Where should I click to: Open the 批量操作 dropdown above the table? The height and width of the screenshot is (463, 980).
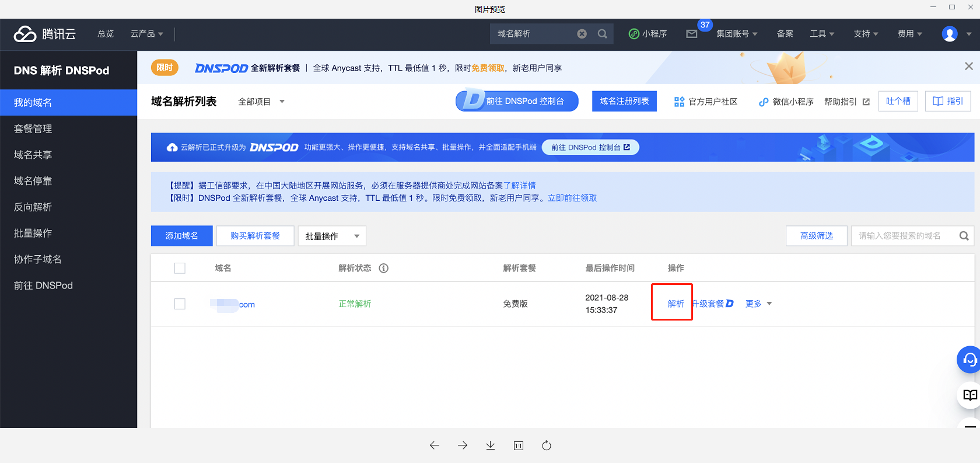[332, 236]
